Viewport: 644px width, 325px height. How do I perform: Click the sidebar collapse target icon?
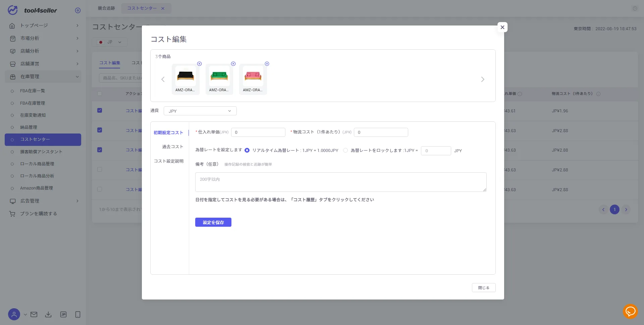click(x=78, y=10)
